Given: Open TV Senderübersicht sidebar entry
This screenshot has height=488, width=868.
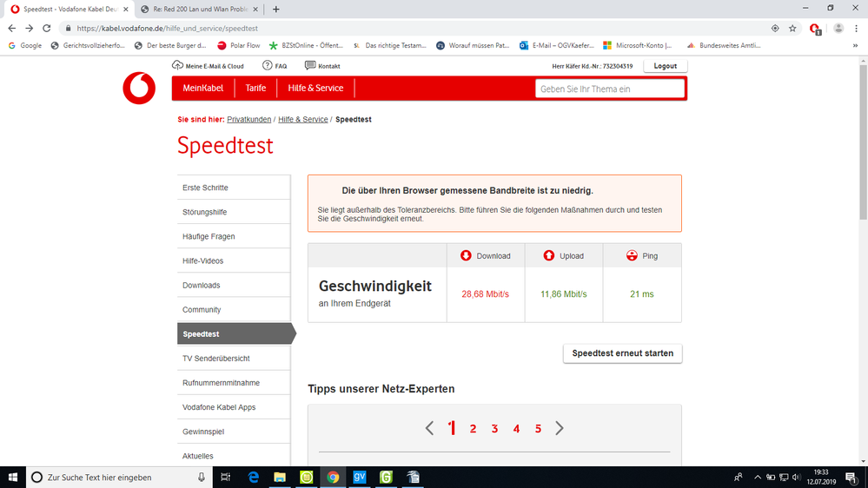Looking at the screenshot, I should tap(234, 358).
